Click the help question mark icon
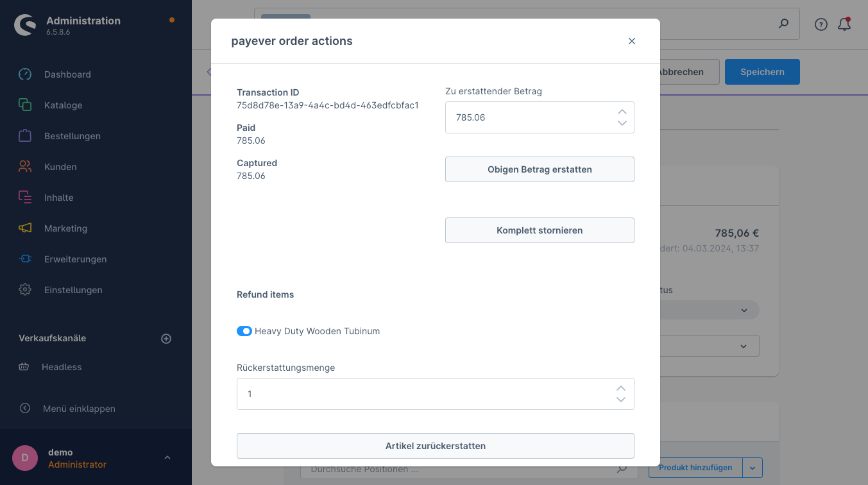Viewport: 868px width, 485px height. (821, 24)
